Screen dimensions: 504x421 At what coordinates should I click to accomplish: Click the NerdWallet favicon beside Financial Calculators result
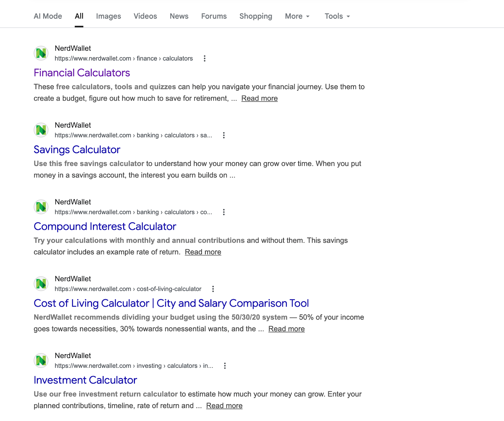click(x=41, y=53)
